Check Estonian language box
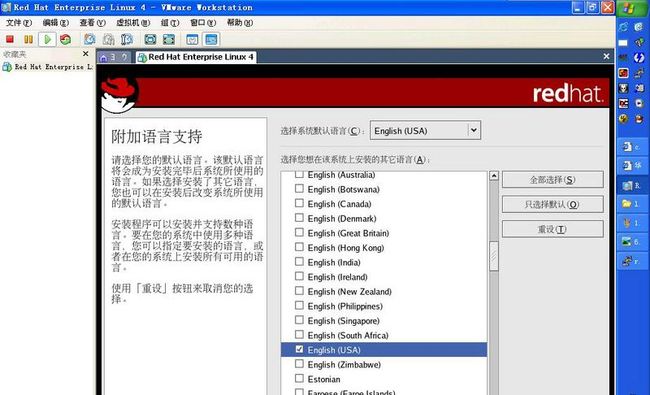Image resolution: width=650 pixels, height=395 pixels. pos(299,378)
